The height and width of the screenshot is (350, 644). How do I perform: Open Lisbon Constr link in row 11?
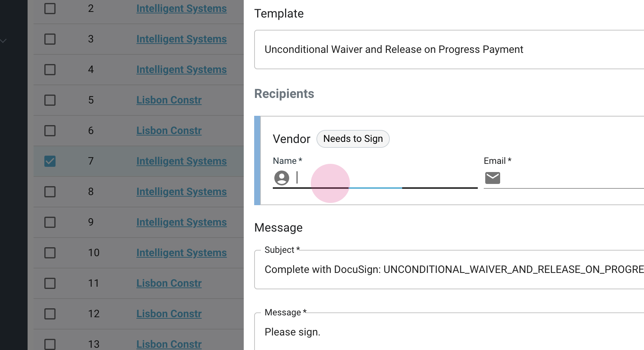[x=169, y=283]
